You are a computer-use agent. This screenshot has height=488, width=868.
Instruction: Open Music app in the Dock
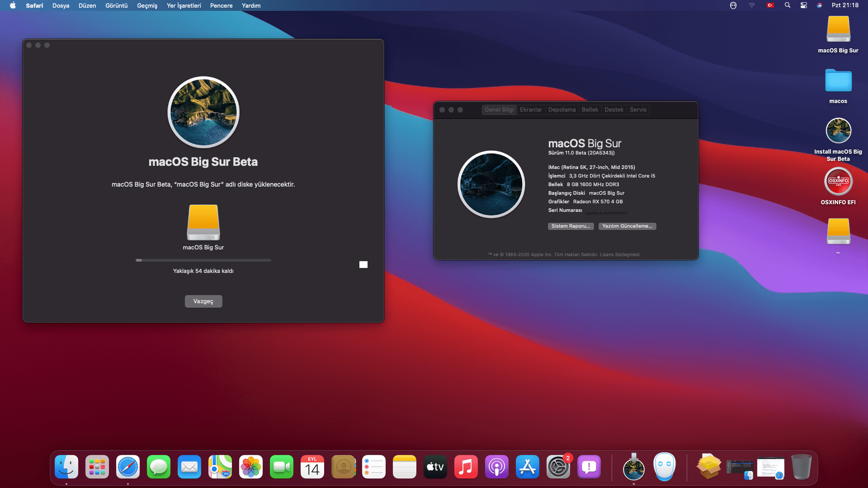[x=466, y=467]
